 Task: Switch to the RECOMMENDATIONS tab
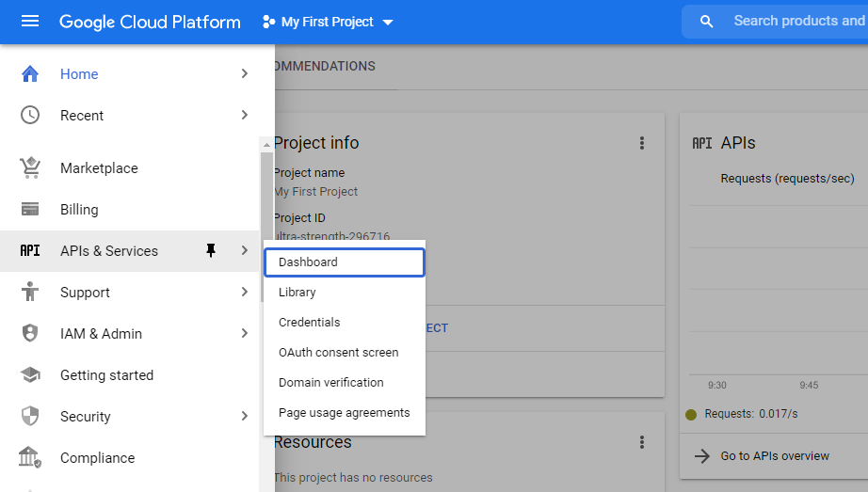(x=325, y=67)
